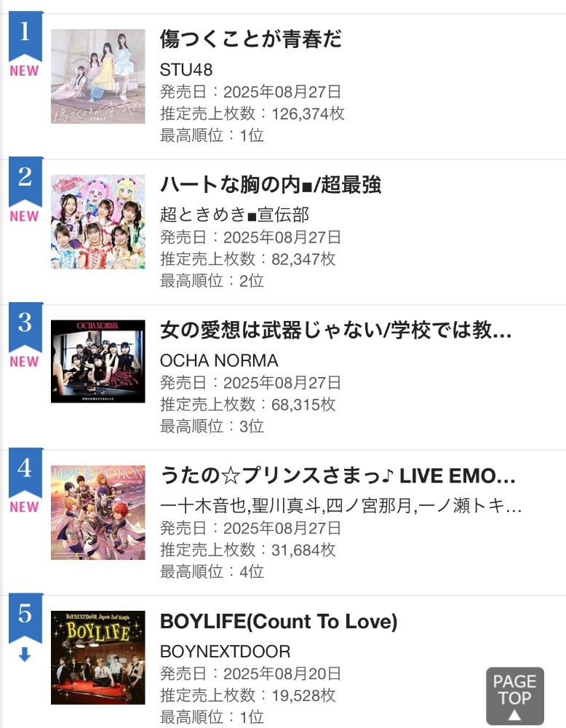Viewport: 566px width, 728px height.
Task: Open the title BOYLIFE(Count To Love)
Action: (279, 622)
